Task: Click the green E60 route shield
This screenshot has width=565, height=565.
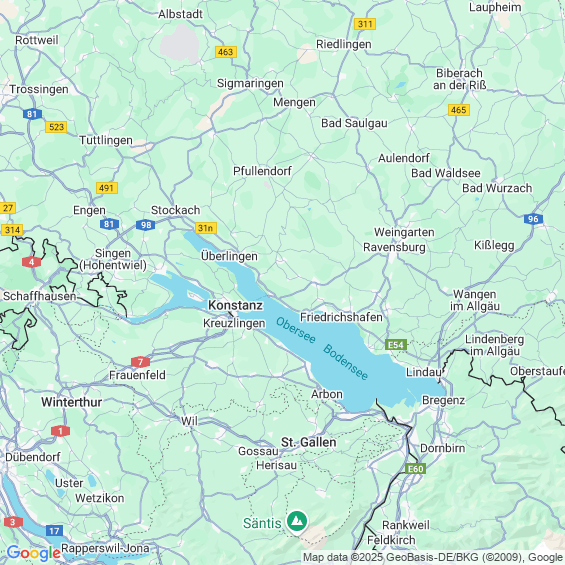Action: [415, 469]
